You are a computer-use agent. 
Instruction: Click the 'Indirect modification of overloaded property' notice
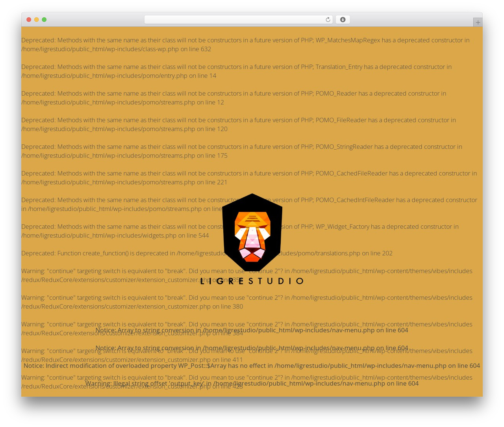pos(252,366)
